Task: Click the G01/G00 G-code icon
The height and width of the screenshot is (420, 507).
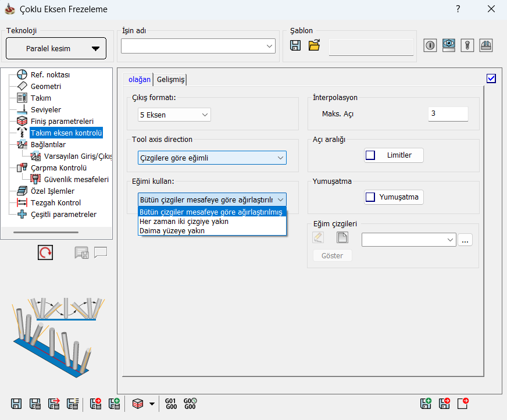Action: pos(171,404)
